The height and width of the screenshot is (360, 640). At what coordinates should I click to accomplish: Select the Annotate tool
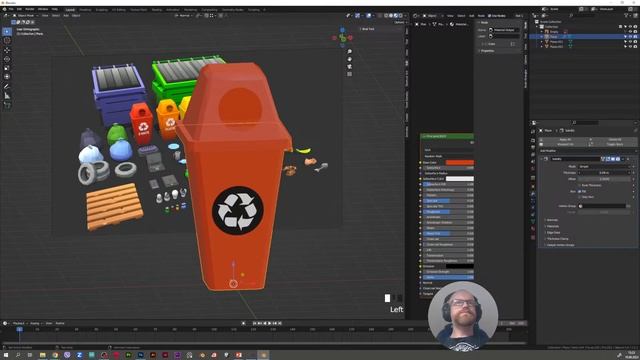coord(7,87)
